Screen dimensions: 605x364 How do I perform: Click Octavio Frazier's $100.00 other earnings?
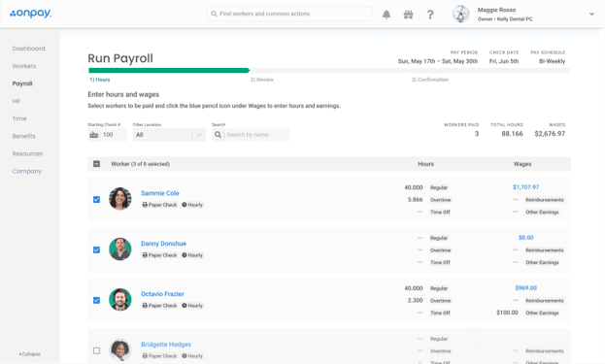point(507,313)
